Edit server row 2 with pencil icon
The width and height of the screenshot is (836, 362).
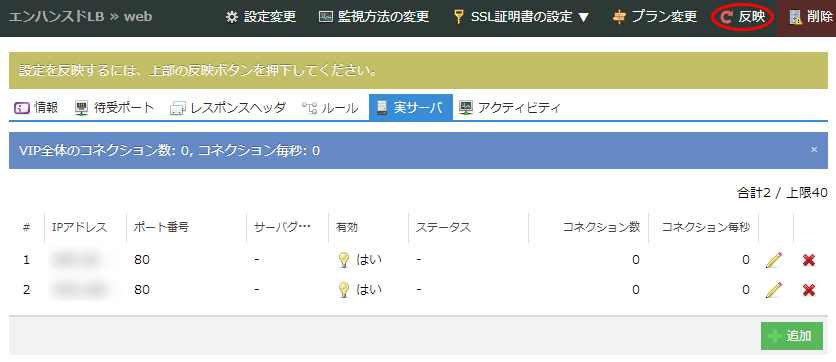774,290
